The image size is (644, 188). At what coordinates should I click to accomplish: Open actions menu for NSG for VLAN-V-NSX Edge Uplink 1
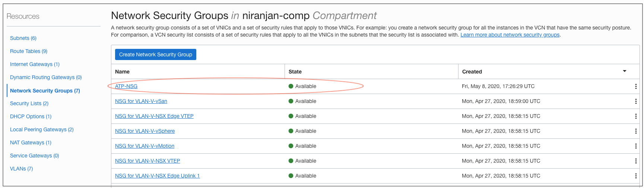coord(635,176)
